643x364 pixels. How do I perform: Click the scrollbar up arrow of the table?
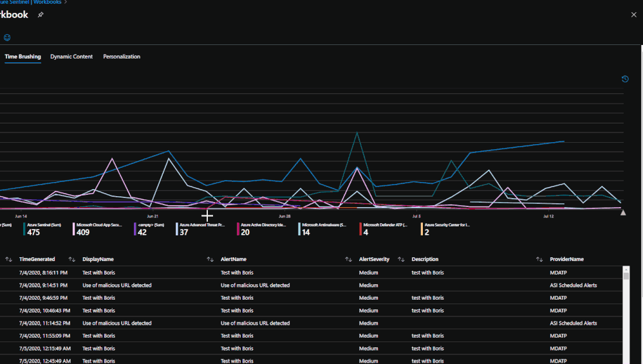click(x=626, y=269)
